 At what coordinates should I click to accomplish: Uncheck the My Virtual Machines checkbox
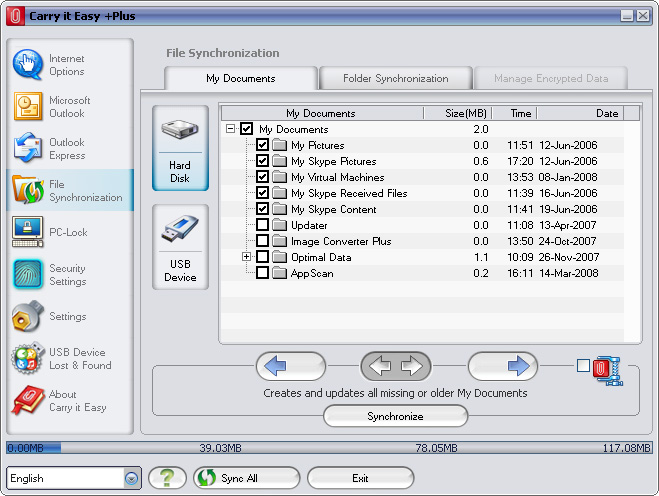(262, 177)
